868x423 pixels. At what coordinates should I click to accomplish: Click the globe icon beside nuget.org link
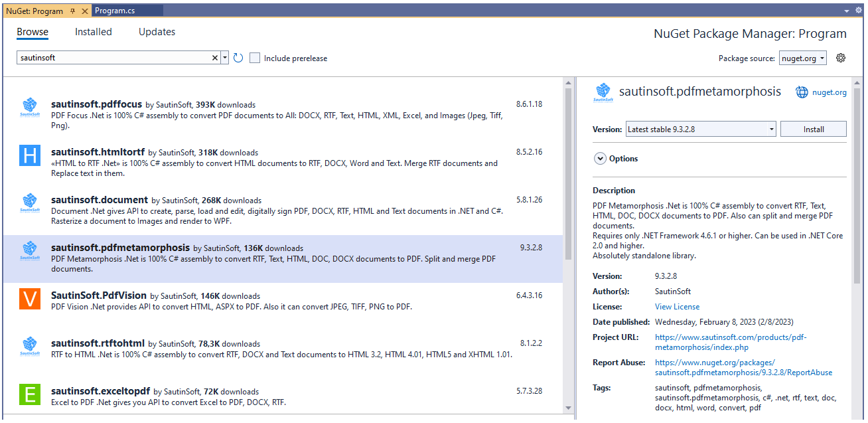(x=802, y=92)
